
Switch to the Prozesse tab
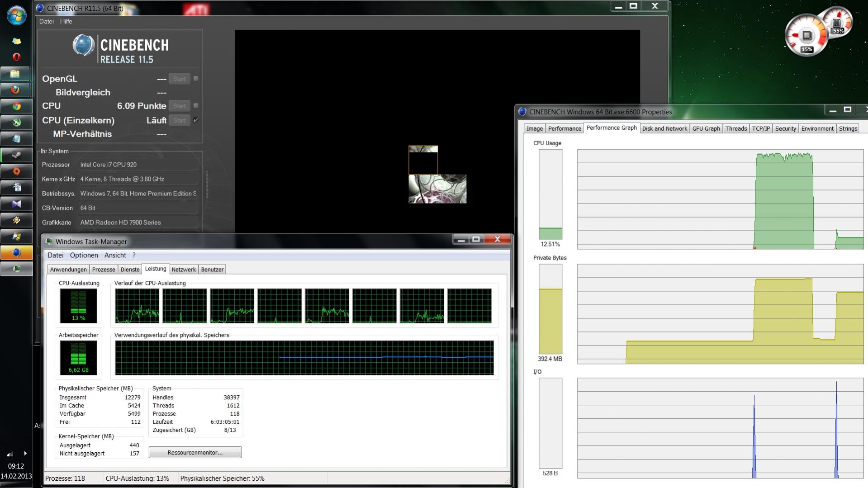[x=104, y=270]
